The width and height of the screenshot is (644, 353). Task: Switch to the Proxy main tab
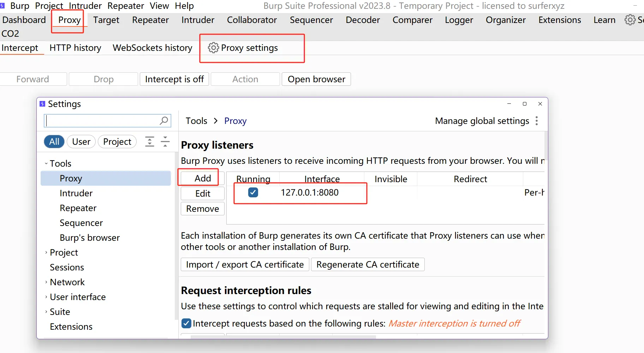click(x=70, y=20)
